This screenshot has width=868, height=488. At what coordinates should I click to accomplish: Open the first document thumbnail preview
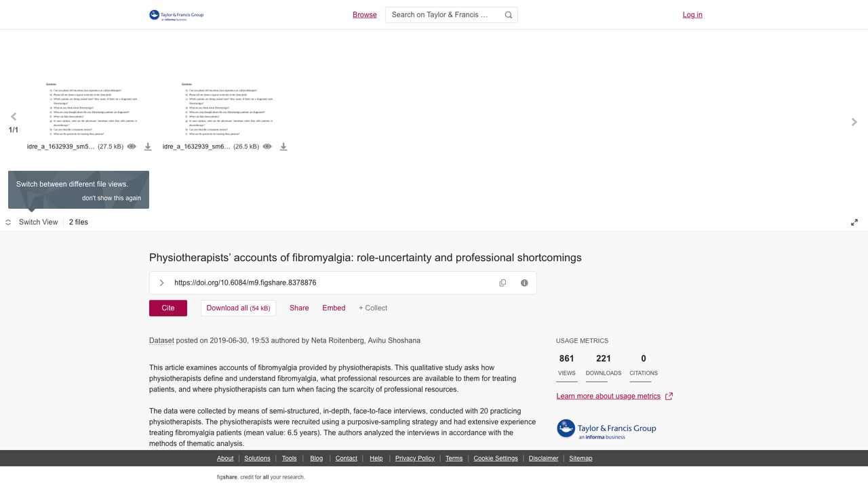(94, 109)
